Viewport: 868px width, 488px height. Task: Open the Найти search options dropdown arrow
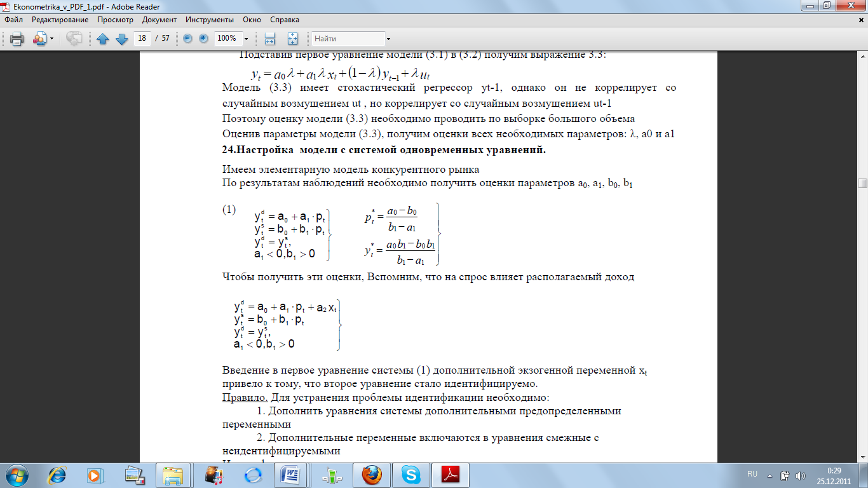(x=389, y=39)
